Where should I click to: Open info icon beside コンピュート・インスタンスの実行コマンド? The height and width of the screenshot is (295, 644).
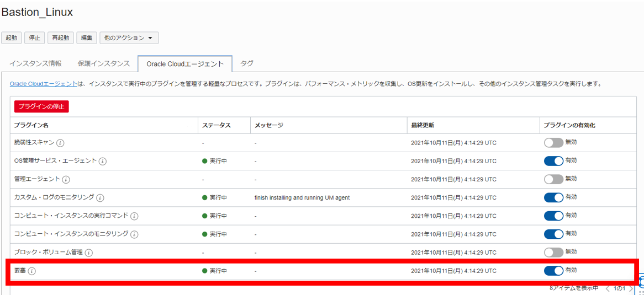click(x=134, y=216)
